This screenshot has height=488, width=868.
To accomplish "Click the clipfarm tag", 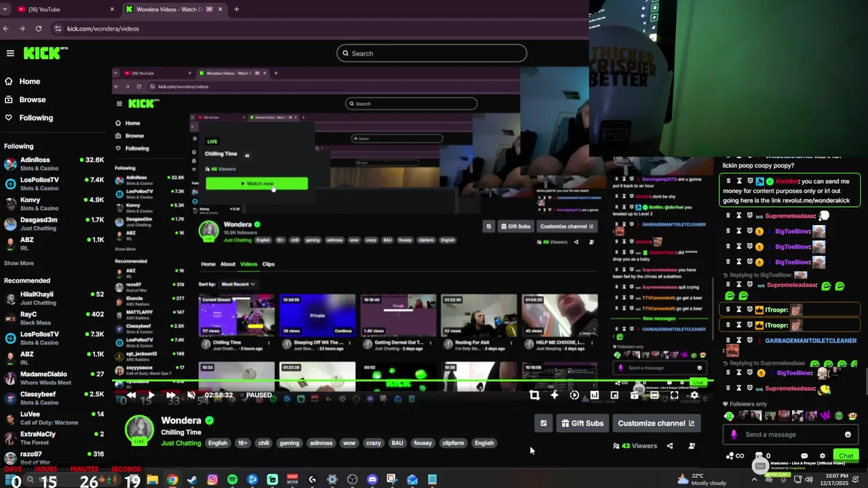I will click(453, 443).
